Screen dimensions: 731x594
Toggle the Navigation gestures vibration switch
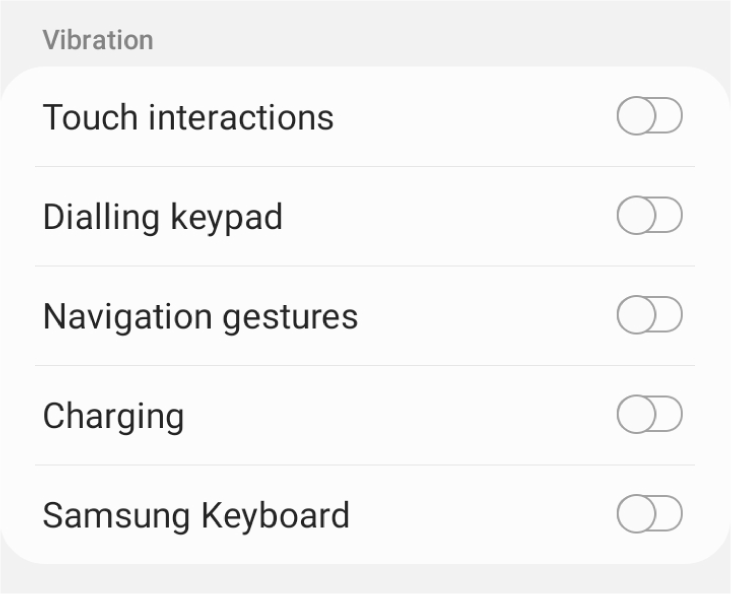click(649, 316)
